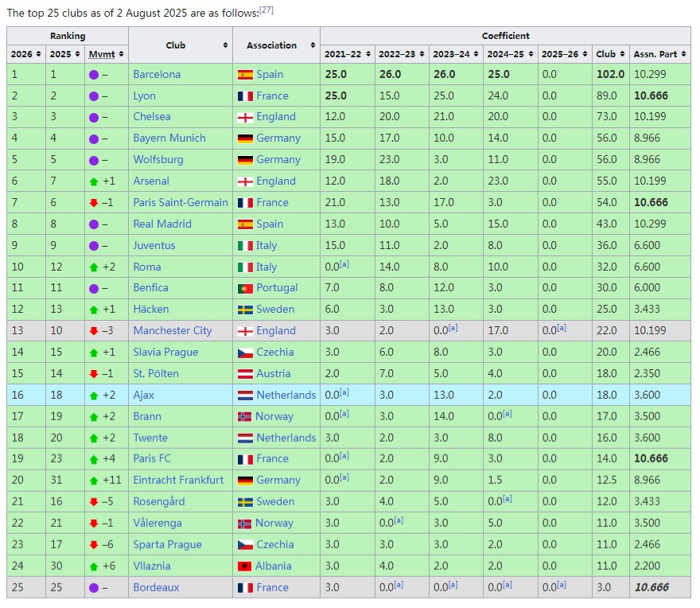Click the Albania flag in Vllaznia's row
Viewport: 700px width, 608px height.
(x=244, y=567)
